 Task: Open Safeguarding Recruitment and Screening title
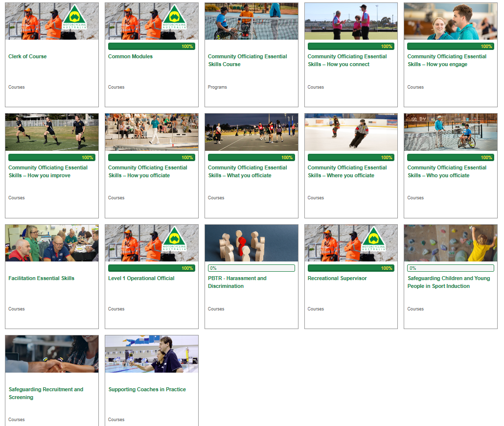(x=46, y=393)
